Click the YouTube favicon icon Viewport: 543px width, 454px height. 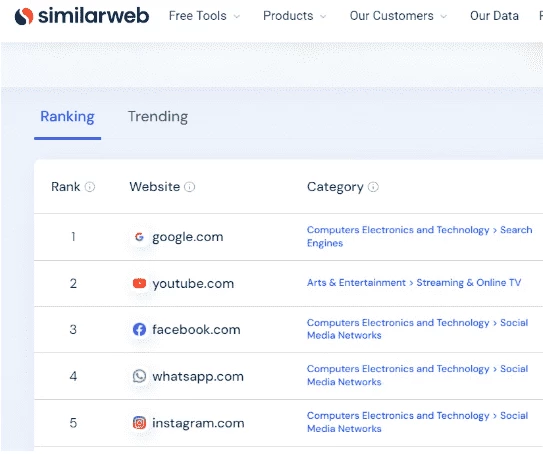[x=139, y=283]
